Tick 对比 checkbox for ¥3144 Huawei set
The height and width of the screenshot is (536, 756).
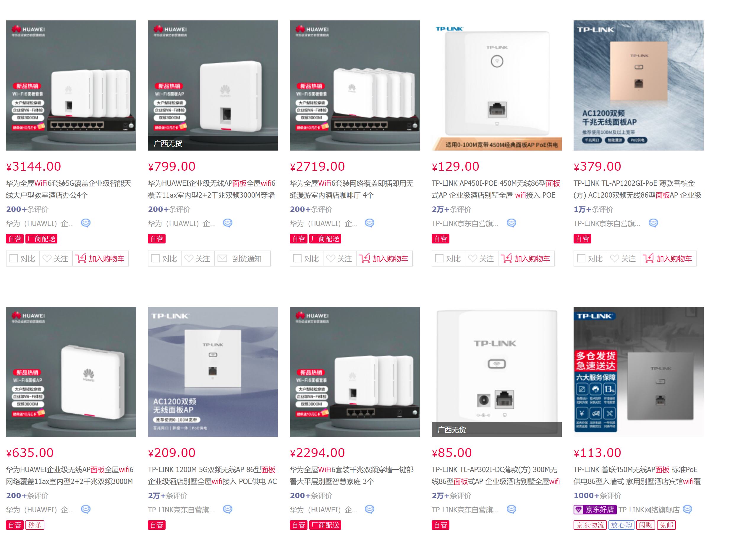(x=14, y=258)
